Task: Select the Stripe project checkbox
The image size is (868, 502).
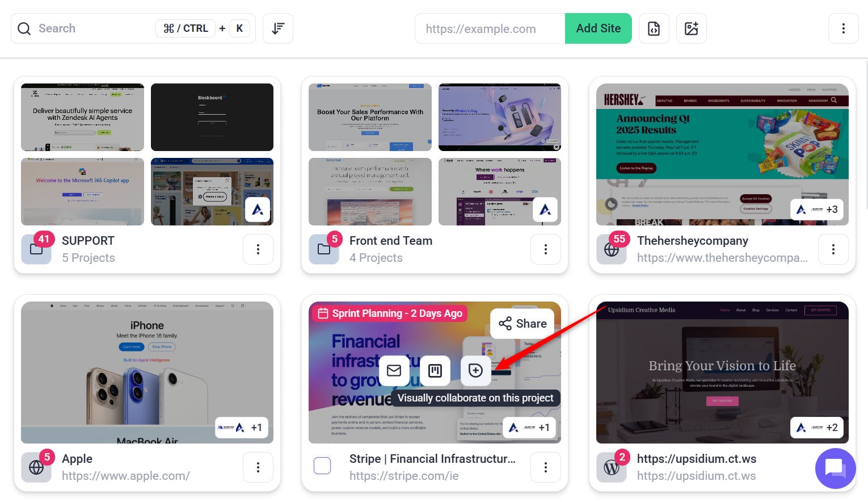Action: (x=322, y=466)
